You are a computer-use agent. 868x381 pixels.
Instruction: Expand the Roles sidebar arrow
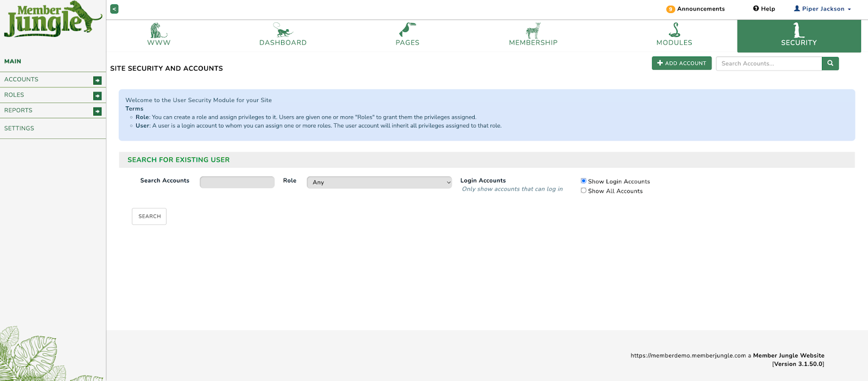(x=98, y=96)
